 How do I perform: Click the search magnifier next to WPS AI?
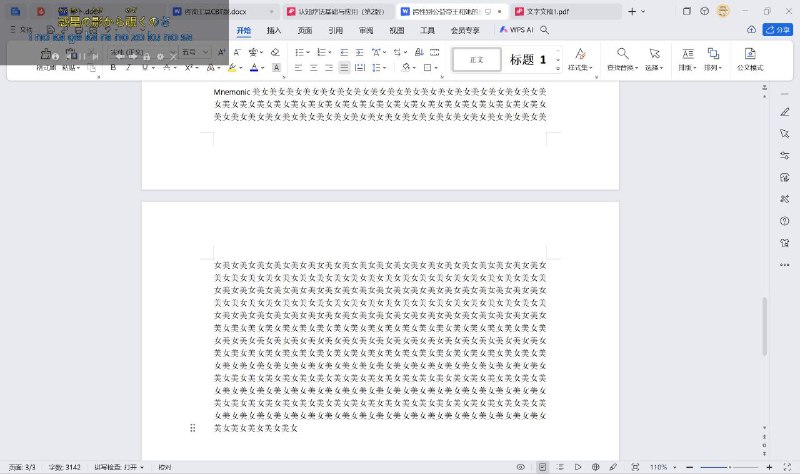click(x=544, y=30)
